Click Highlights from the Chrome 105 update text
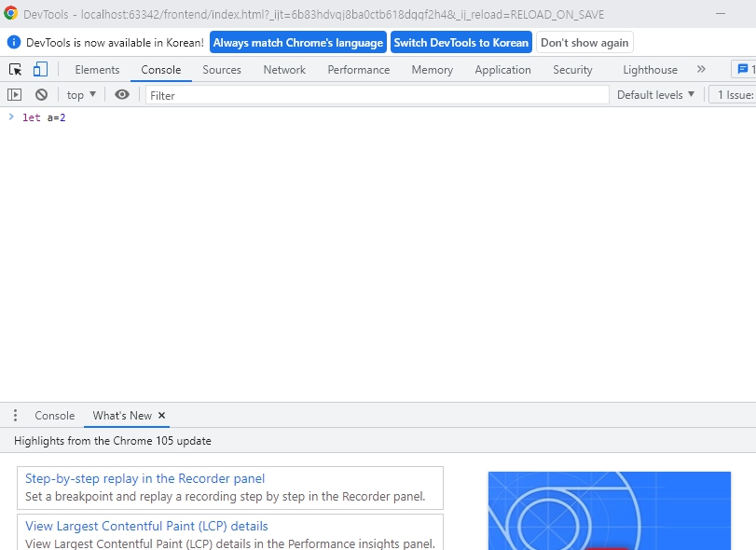This screenshot has height=550, width=756. tap(113, 441)
